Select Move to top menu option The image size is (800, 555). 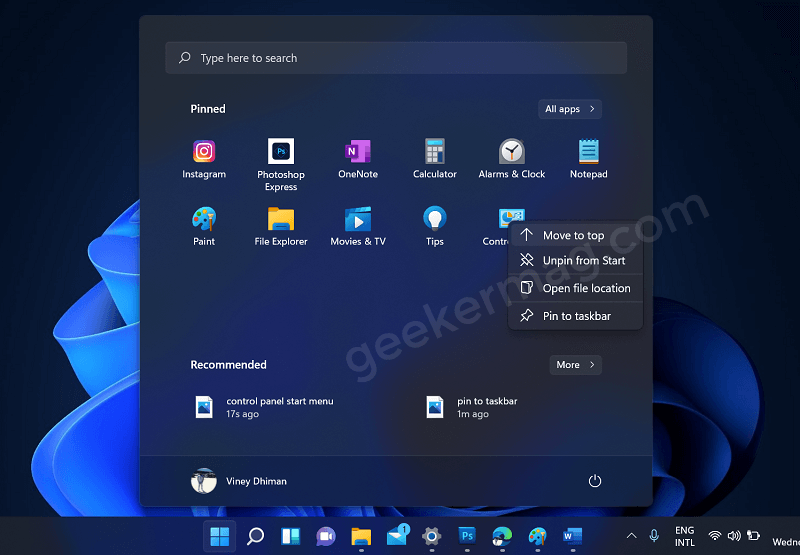point(576,235)
